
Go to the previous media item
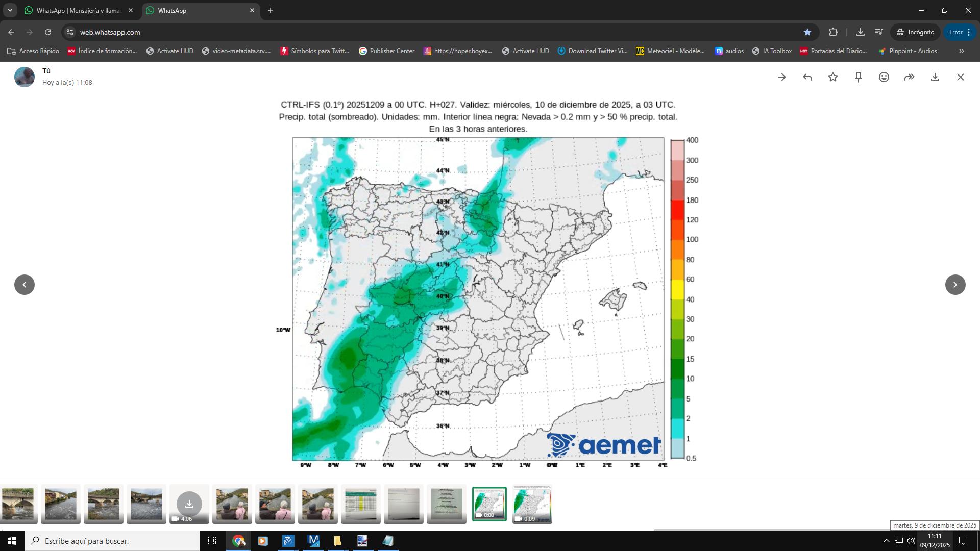tap(24, 285)
